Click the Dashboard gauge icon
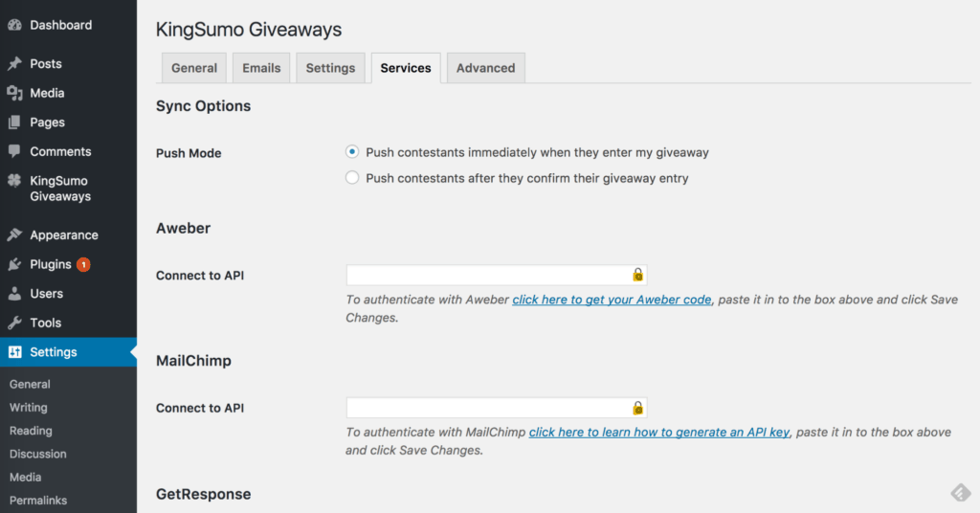The height and width of the screenshot is (513, 980). 14,25
